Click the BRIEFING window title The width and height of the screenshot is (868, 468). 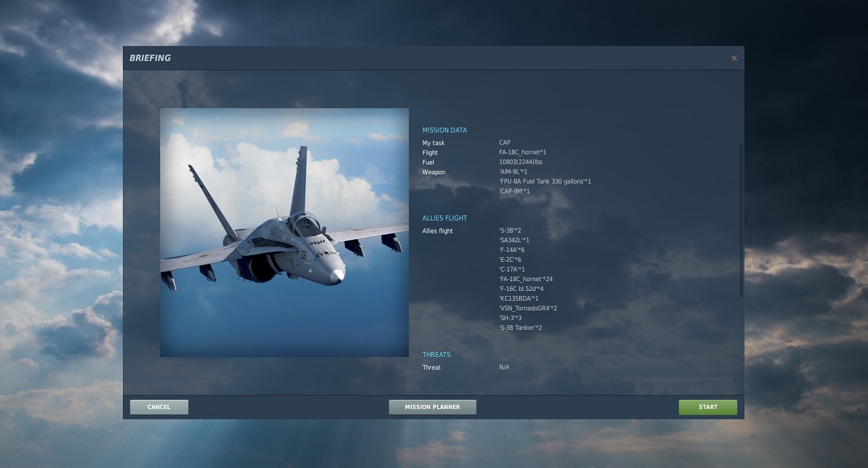[150, 58]
